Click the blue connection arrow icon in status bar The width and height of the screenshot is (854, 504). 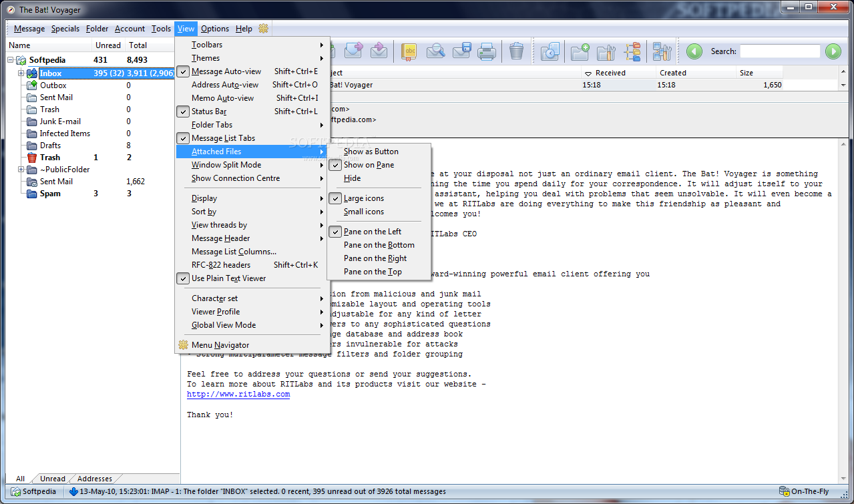[73, 492]
